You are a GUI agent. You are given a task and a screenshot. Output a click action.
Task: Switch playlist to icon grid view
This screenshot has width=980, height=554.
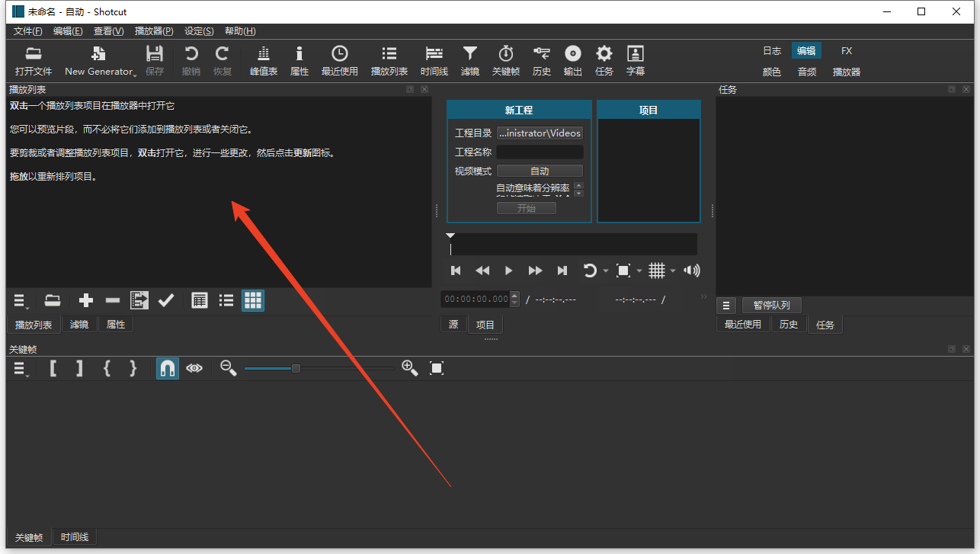click(x=253, y=300)
